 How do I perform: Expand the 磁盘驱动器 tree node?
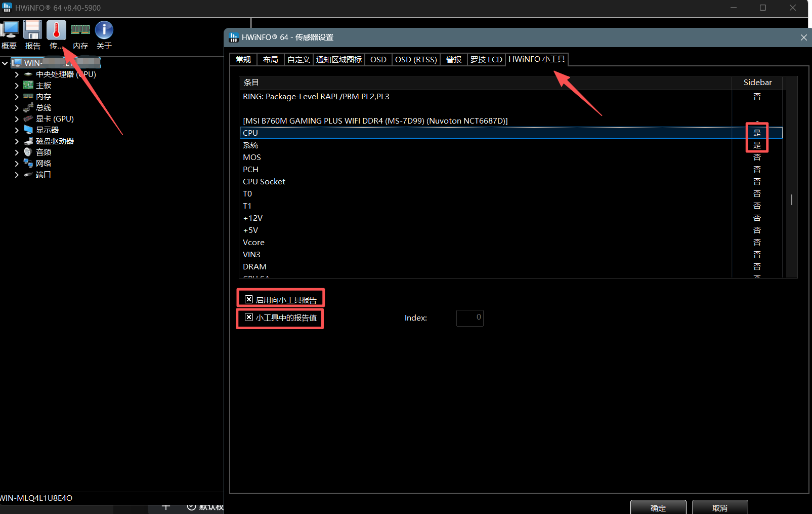[x=17, y=141]
